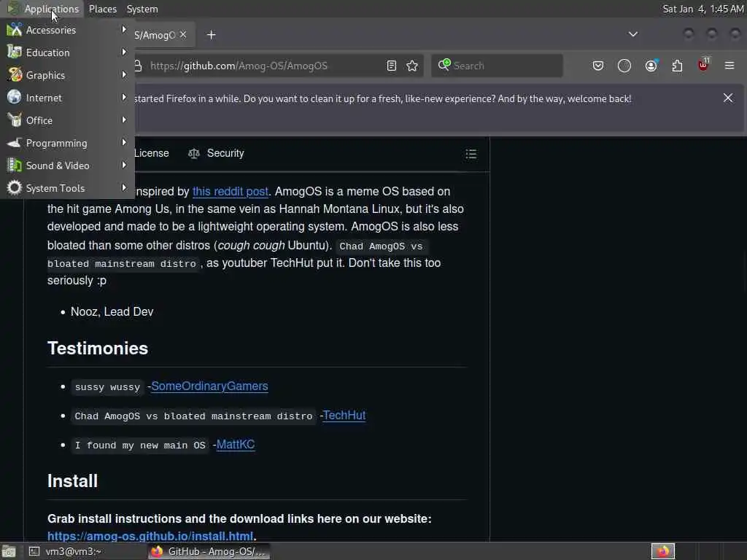747x560 pixels.
Task: Open the Save to Pocket button
Action: pos(598,66)
